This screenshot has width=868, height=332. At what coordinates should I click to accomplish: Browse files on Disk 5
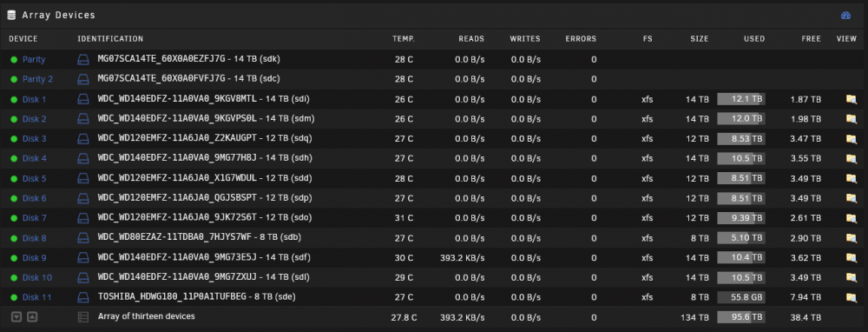852,178
